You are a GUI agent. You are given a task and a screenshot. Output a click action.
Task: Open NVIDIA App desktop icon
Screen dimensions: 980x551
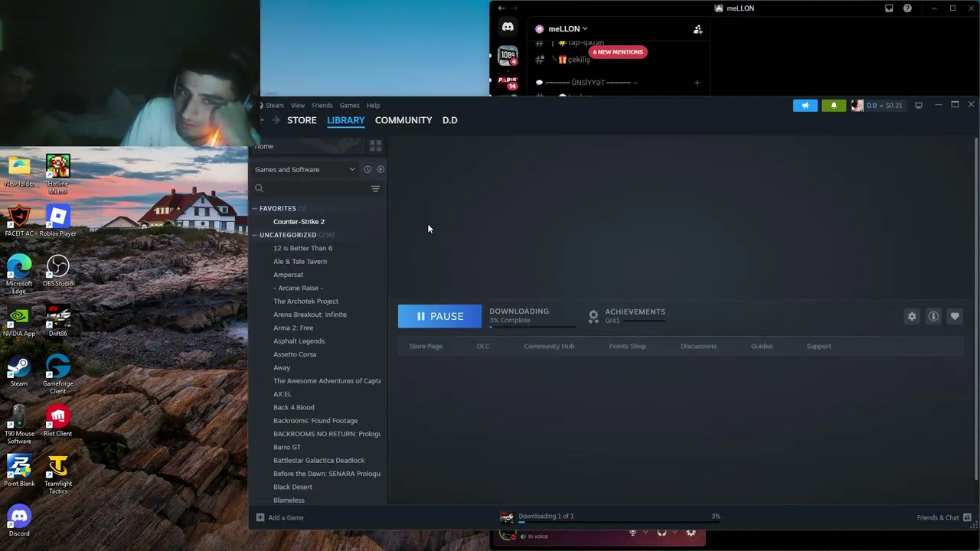[x=19, y=321]
